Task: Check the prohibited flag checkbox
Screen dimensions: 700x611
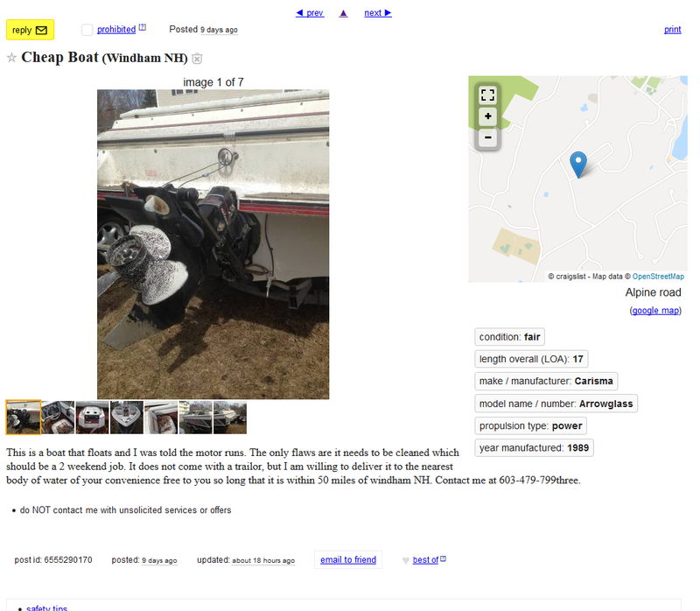Action: [x=87, y=30]
